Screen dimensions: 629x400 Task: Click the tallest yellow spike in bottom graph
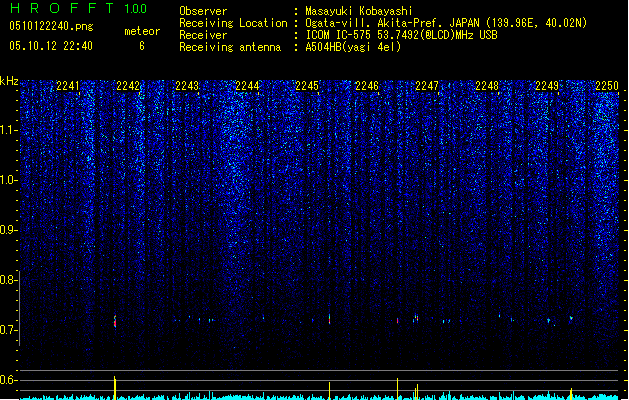click(115, 388)
